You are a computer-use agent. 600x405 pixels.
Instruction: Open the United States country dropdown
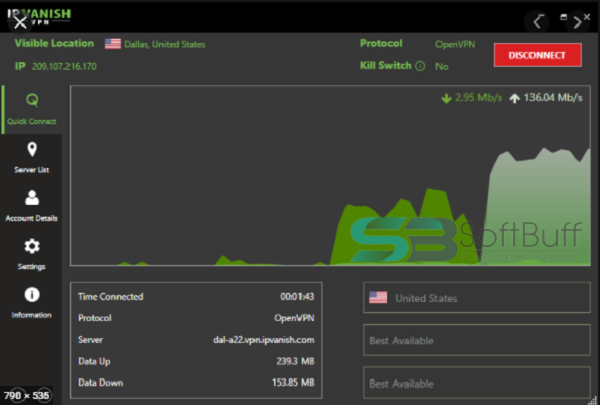tap(476, 298)
